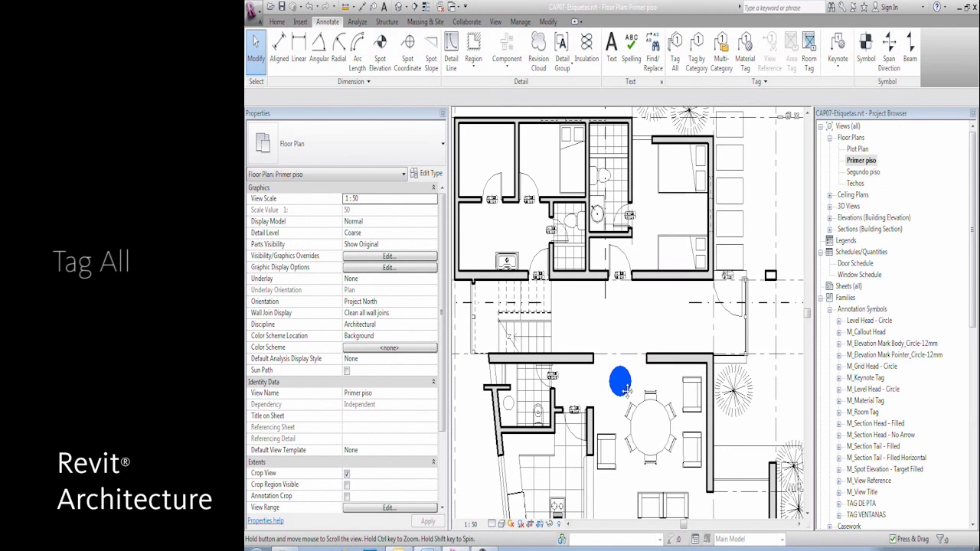The height and width of the screenshot is (551, 980).
Task: Edit Graphic Display Options
Action: click(x=390, y=268)
